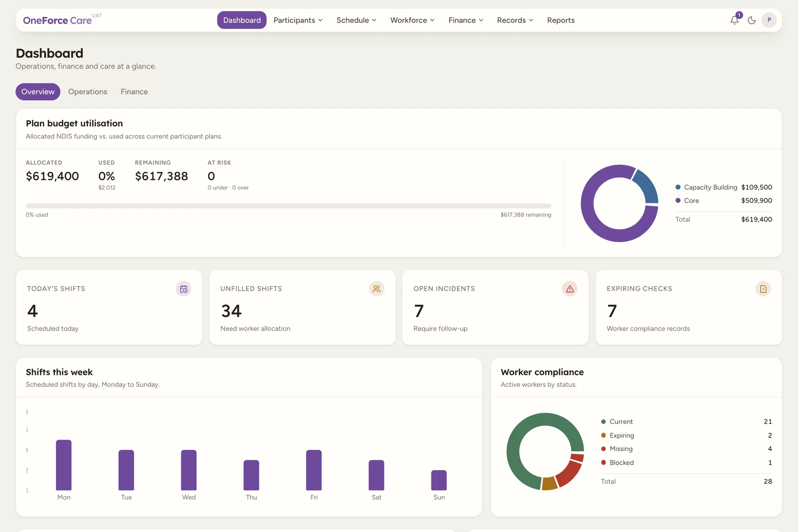
Task: Expand the Records menu
Action: click(515, 20)
